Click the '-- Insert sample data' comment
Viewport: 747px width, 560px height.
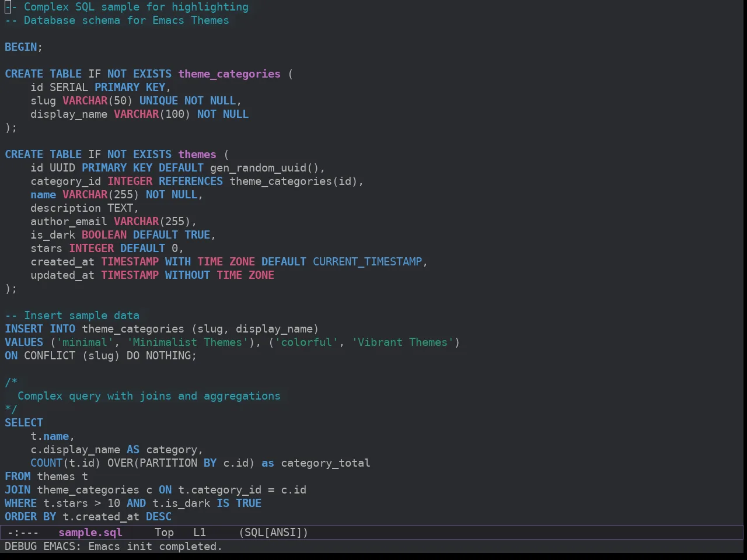[72, 316]
